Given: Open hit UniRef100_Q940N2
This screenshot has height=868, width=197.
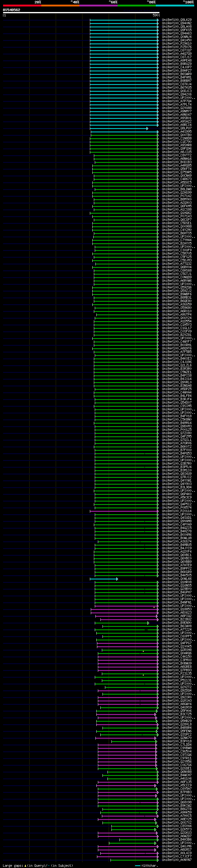Looking at the screenshot, I should coord(177,23).
